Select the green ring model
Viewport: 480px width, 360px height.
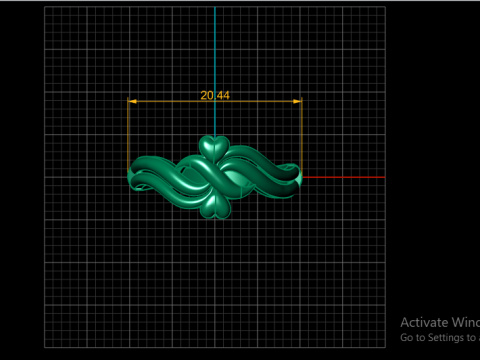pyautogui.click(x=215, y=177)
